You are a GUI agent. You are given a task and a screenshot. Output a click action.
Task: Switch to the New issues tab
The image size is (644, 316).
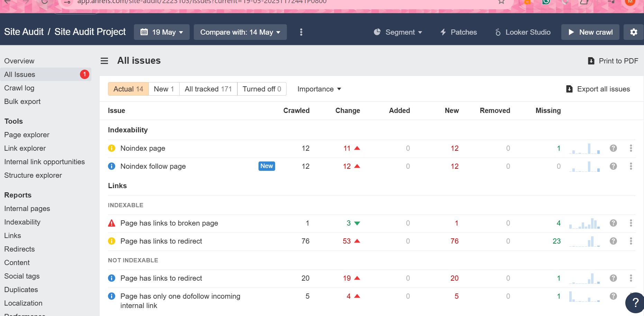tap(164, 89)
